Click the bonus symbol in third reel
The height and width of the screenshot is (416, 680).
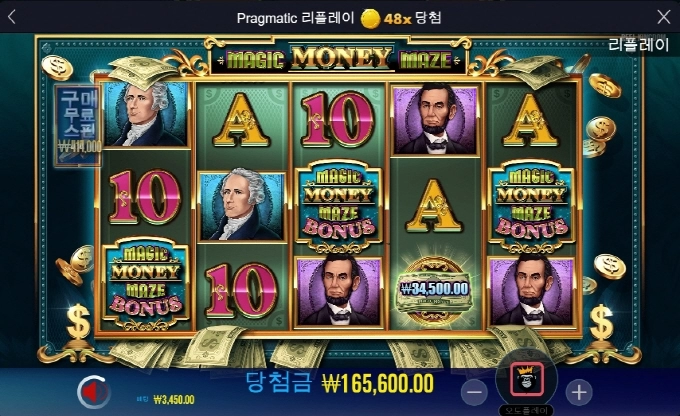point(339,206)
